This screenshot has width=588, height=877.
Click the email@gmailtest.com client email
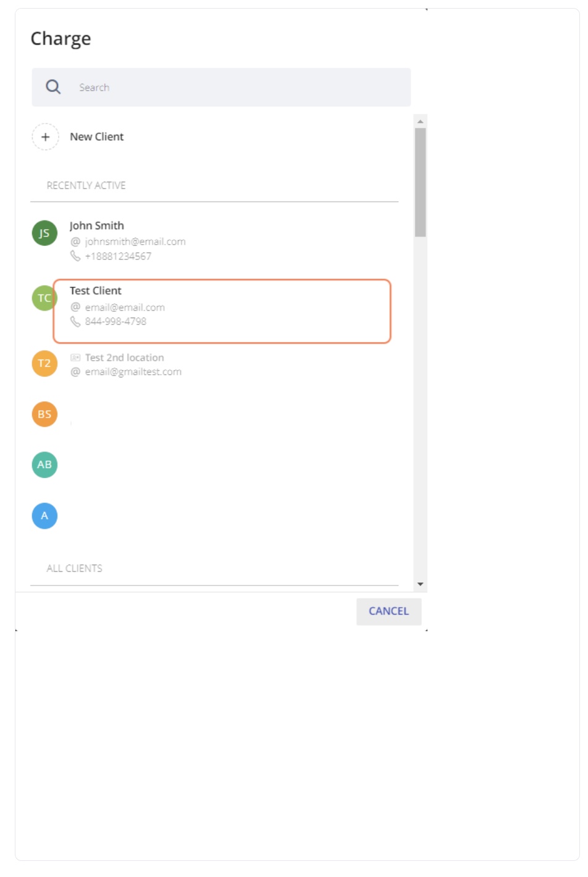133,372
